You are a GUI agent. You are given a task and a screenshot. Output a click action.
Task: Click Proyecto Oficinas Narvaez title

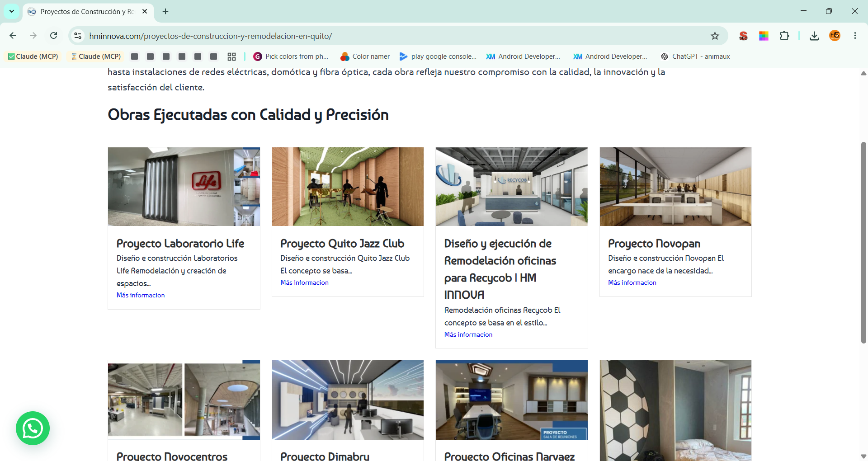[509, 456]
